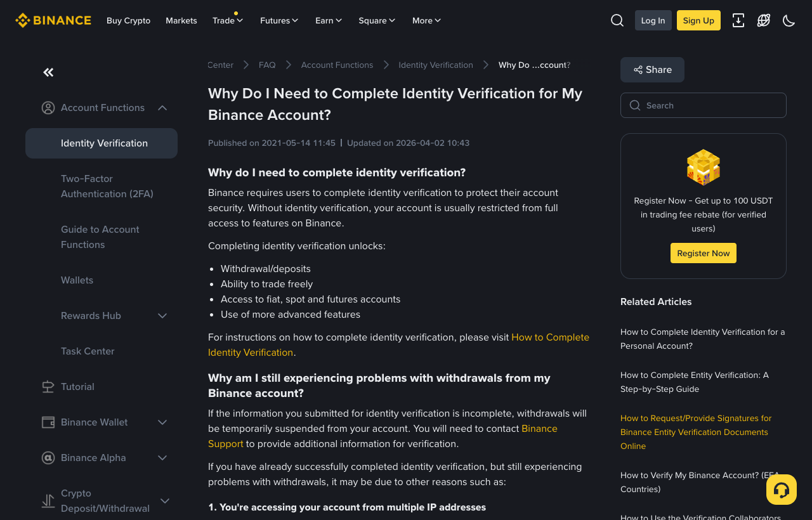812x520 pixels.
Task: Toggle dark mode moon icon
Action: [x=789, y=20]
